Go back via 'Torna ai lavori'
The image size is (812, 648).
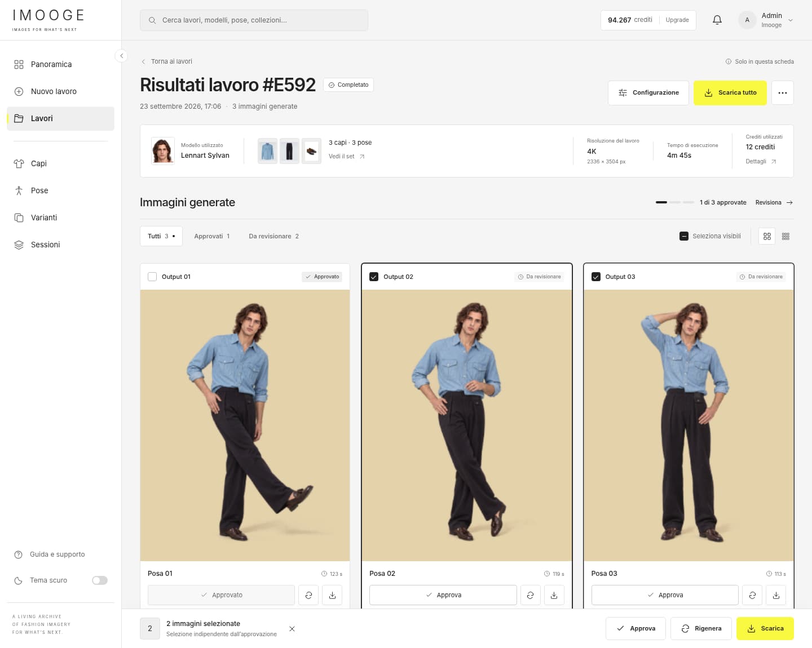(x=166, y=61)
